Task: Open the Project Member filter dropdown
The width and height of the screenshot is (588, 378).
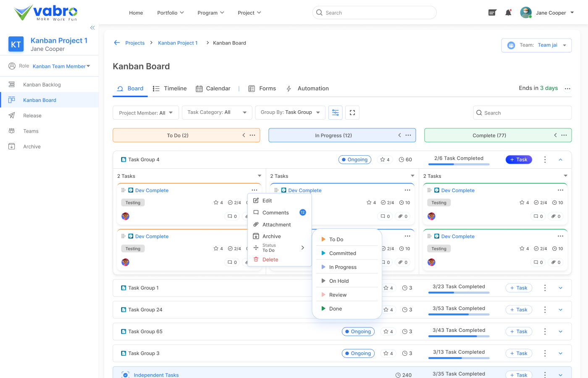Action: pos(146,113)
